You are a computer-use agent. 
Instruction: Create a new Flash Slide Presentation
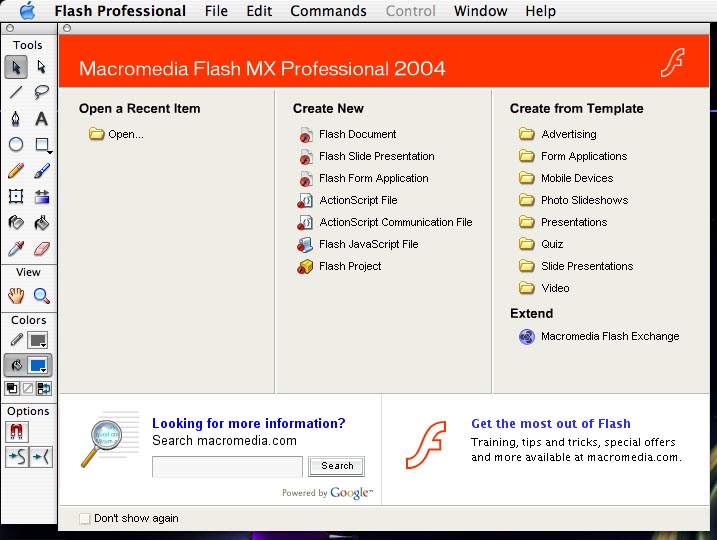point(366,156)
